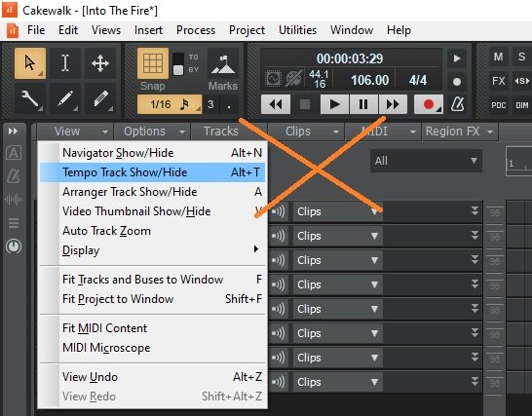This screenshot has width=532, height=416.
Task: Select the Move tool cross-arrows icon
Action: (x=100, y=63)
